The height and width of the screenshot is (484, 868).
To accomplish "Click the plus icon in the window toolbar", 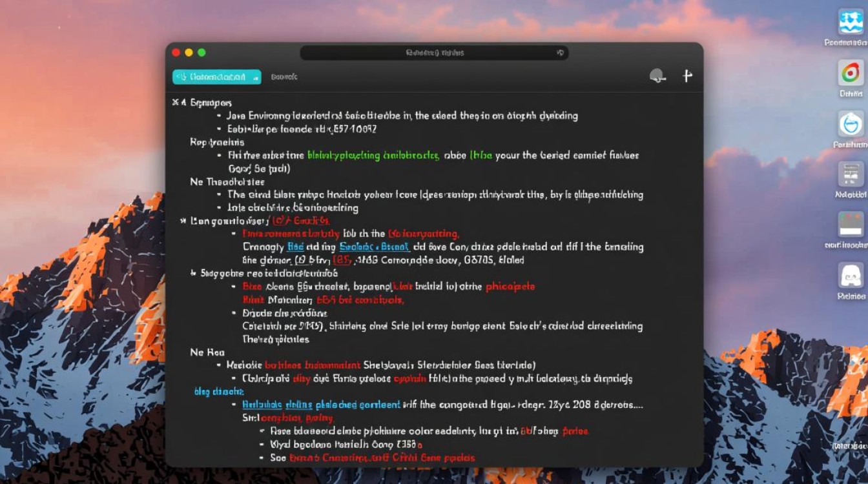I will click(687, 76).
